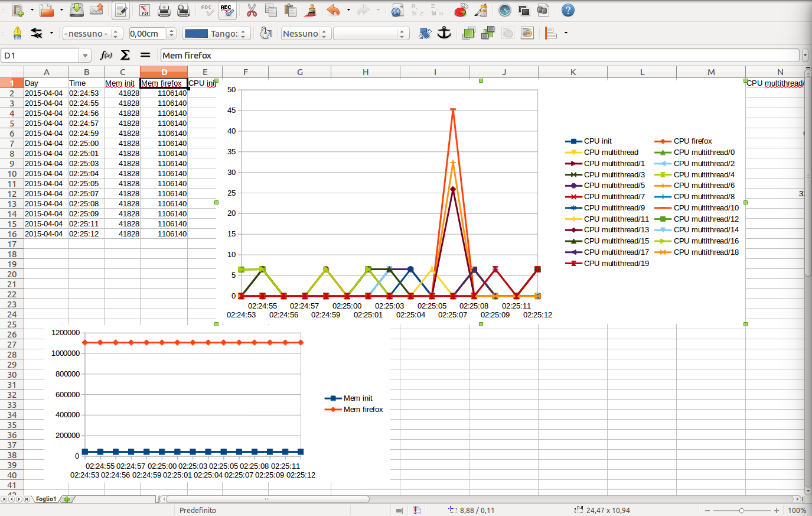812x516 pixels.
Task: Click the formula input line field
Action: click(x=481, y=56)
